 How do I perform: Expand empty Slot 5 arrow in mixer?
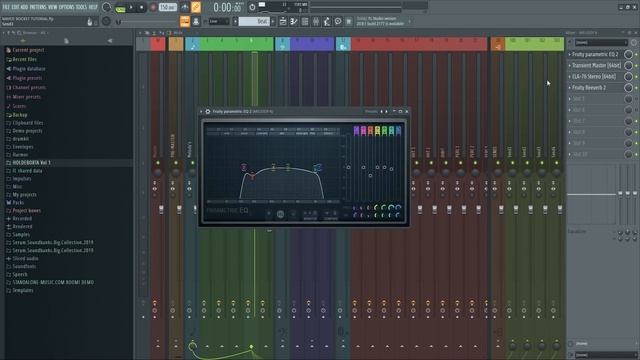coord(570,99)
